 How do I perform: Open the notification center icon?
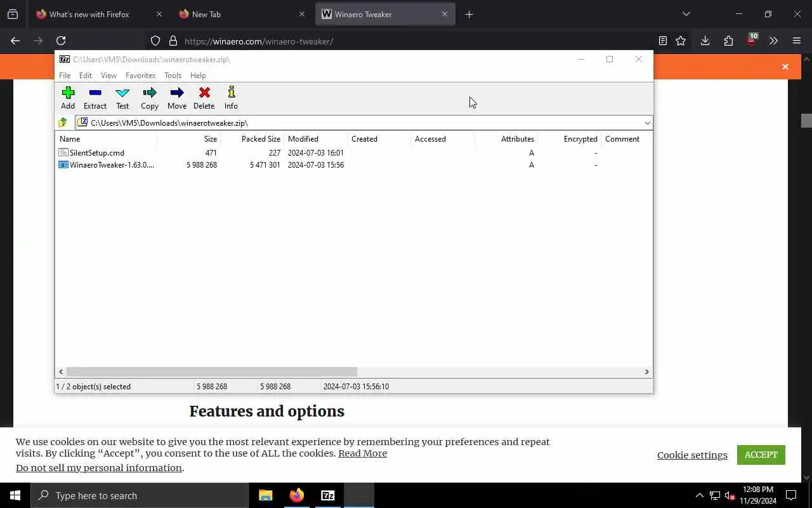tap(791, 495)
